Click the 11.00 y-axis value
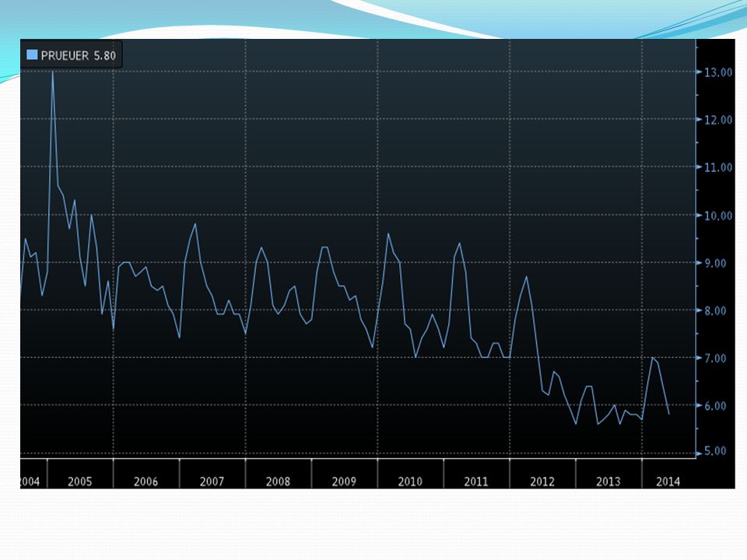This screenshot has width=747, height=560. pyautogui.click(x=718, y=168)
